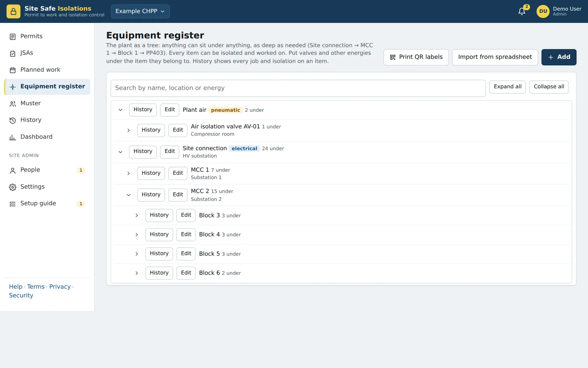Open the Muster page
This screenshot has width=588, height=368.
[x=47, y=103]
